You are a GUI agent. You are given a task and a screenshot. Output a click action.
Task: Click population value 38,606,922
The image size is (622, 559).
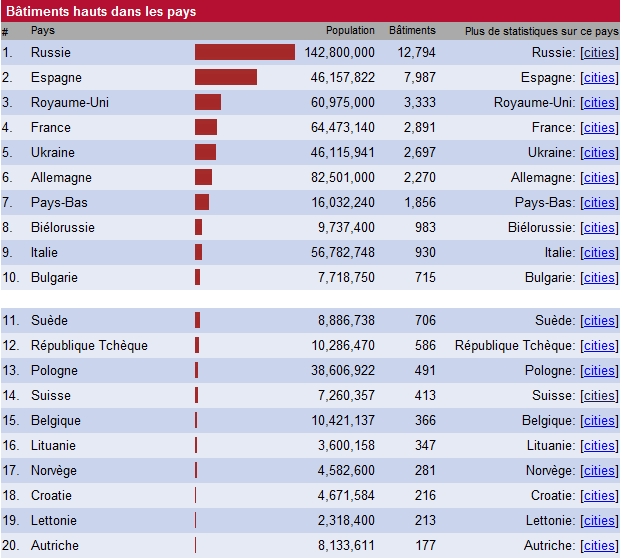pyautogui.click(x=343, y=370)
